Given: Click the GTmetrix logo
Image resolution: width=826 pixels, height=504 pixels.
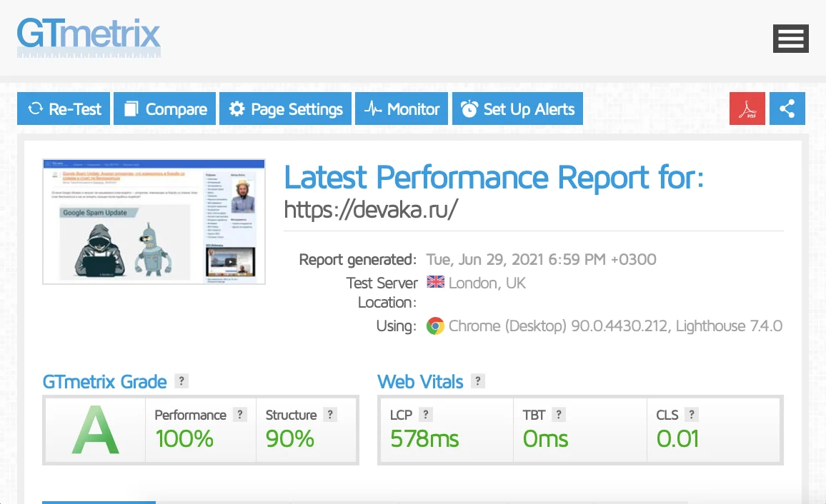Looking at the screenshot, I should [89, 37].
